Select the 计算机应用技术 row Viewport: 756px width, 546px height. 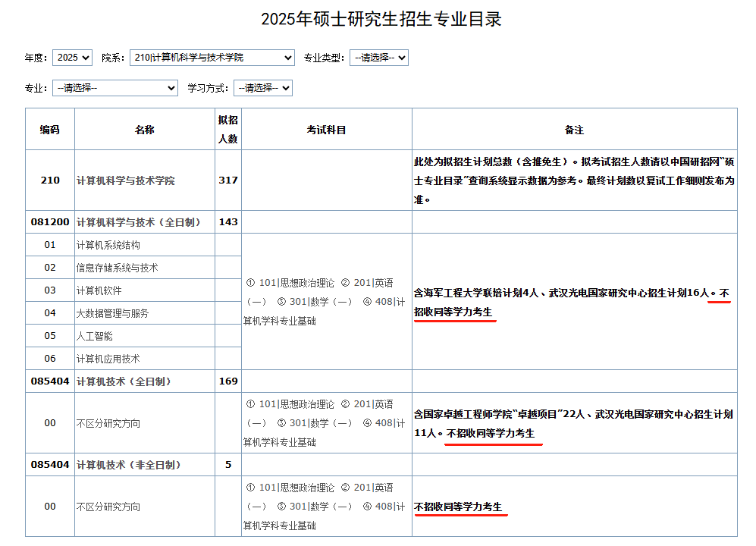tap(108, 359)
